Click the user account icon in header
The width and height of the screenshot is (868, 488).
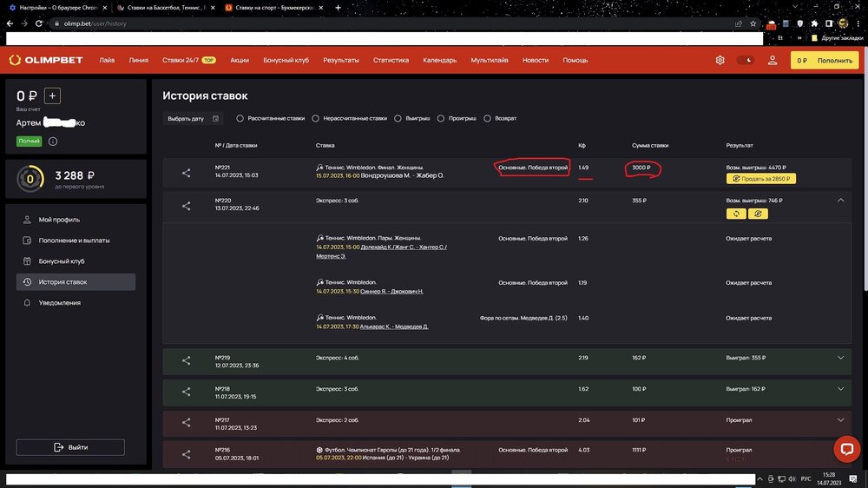[772, 60]
